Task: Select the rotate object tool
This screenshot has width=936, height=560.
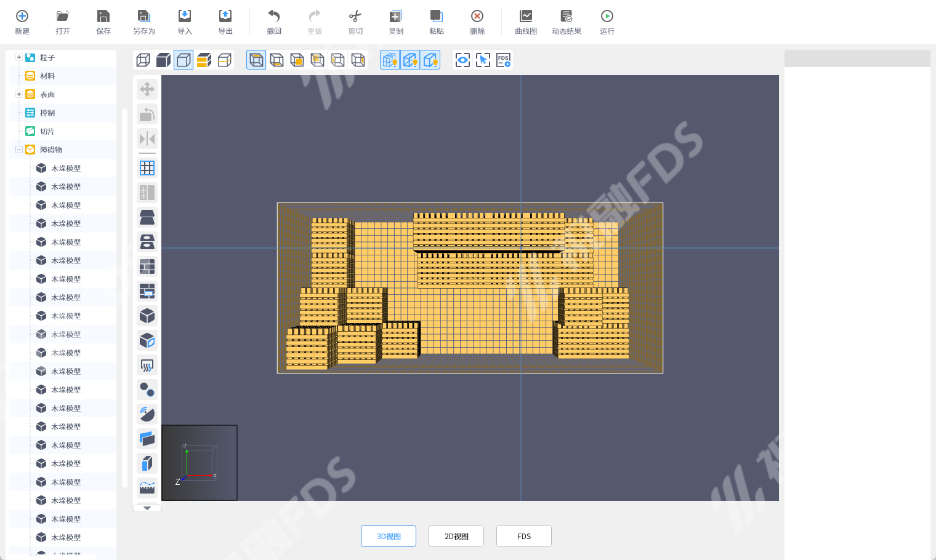Action: pyautogui.click(x=147, y=114)
